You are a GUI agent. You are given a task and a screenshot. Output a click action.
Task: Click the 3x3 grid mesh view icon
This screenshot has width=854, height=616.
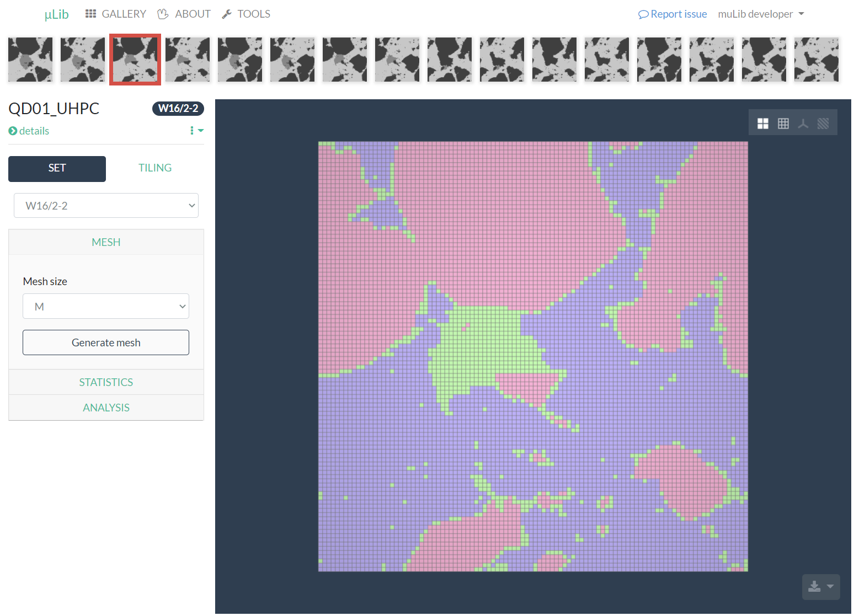point(783,124)
